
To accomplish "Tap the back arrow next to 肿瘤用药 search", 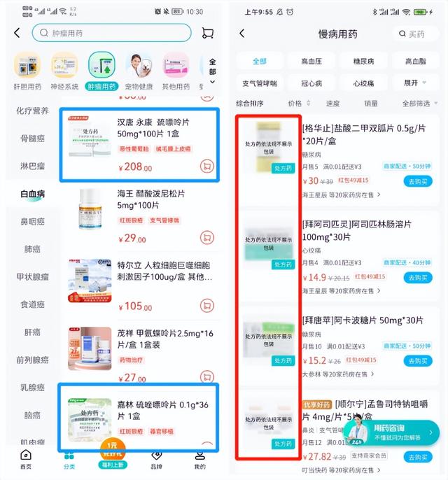I will (17, 33).
